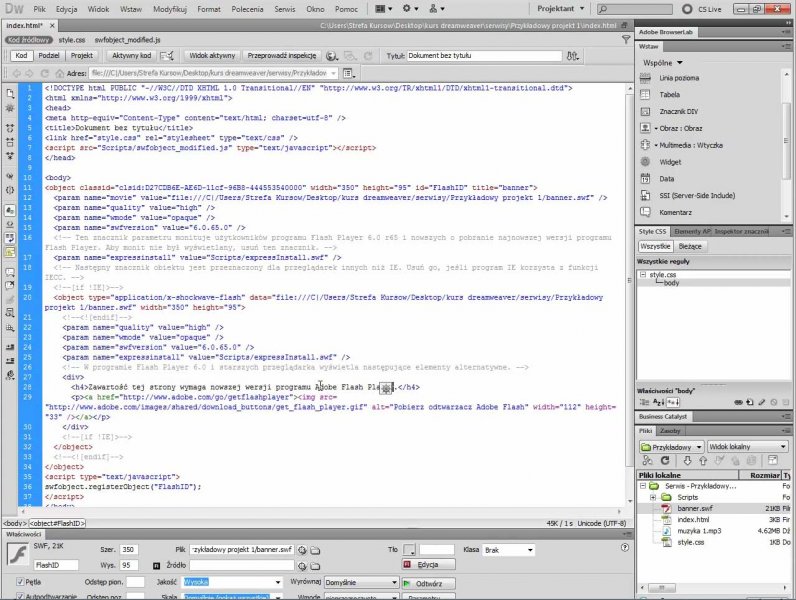Expand the Scripts folder in file tree
The width and height of the screenshot is (796, 600).
click(x=653, y=496)
